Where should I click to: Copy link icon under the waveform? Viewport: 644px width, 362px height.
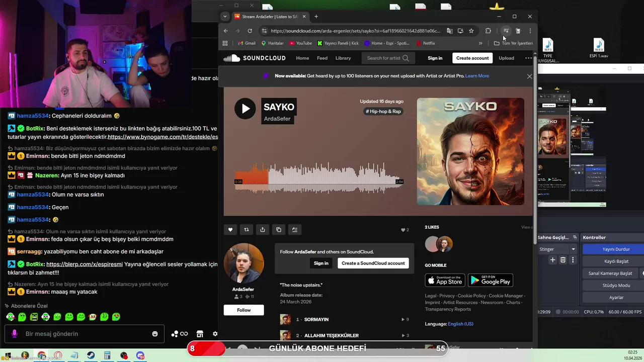[x=279, y=230]
